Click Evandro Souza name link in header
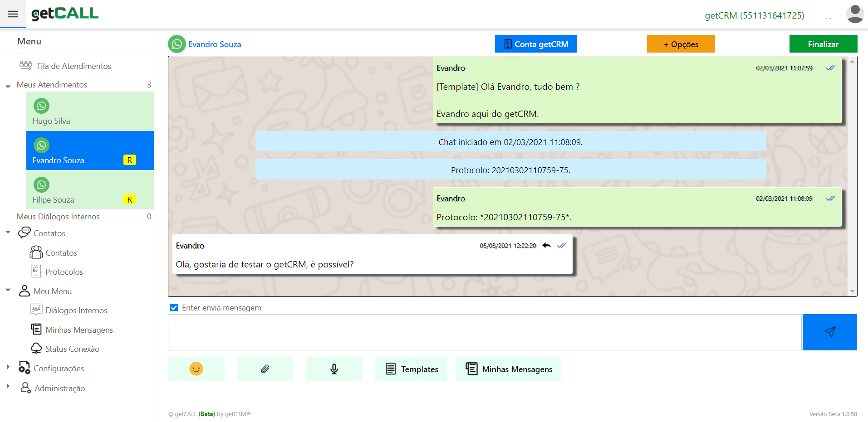Screen dimensions: 868x422 click(x=215, y=44)
